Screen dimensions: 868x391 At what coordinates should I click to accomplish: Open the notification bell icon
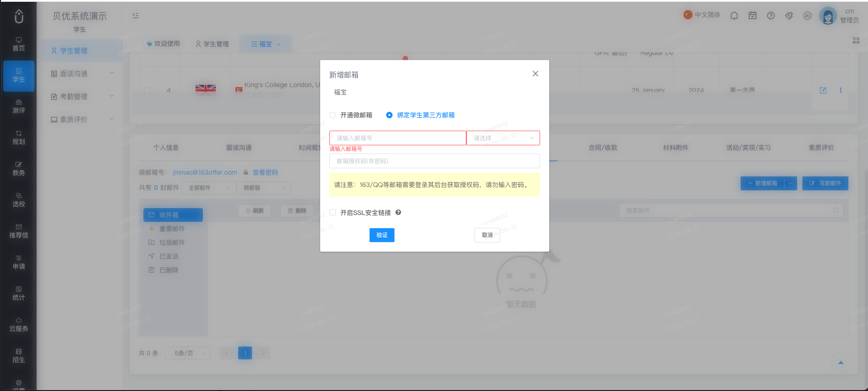tap(734, 16)
